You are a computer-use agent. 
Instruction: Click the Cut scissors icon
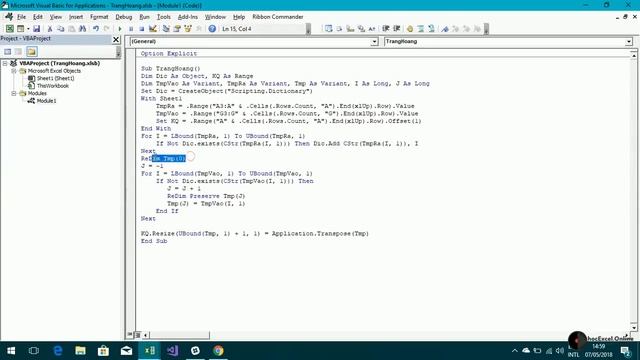(50, 29)
